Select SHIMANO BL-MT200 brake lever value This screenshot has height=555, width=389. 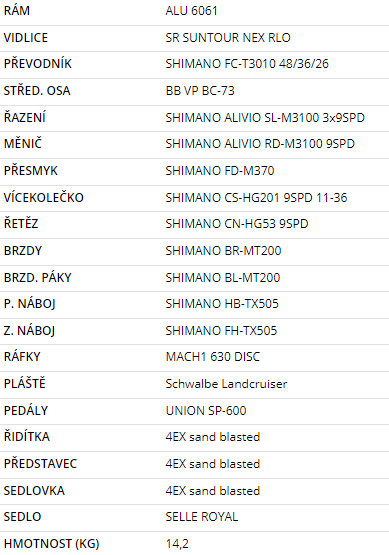(x=223, y=278)
